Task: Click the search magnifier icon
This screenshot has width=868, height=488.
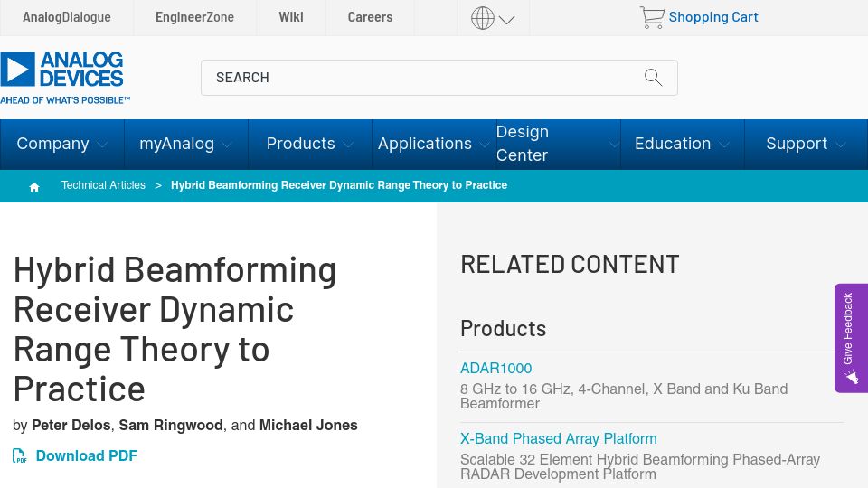Action: [x=653, y=78]
